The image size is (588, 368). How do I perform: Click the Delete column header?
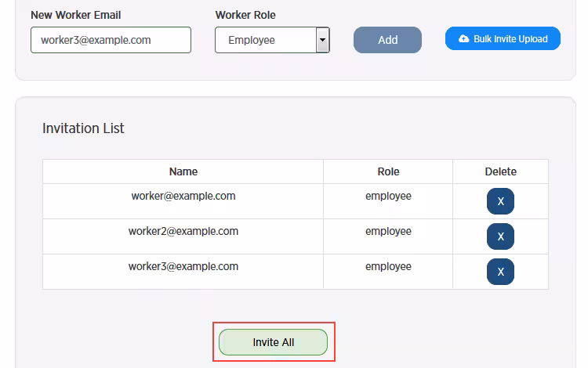501,171
